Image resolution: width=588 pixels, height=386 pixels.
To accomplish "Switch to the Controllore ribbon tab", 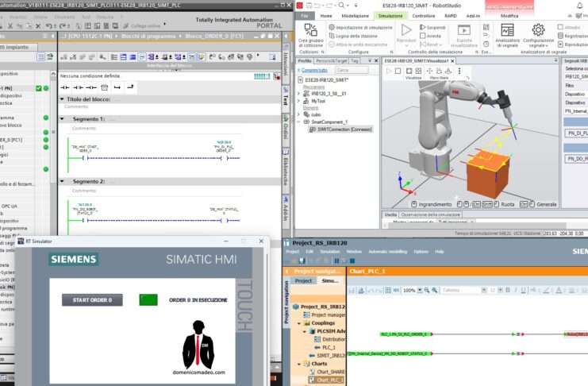I will (x=424, y=16).
